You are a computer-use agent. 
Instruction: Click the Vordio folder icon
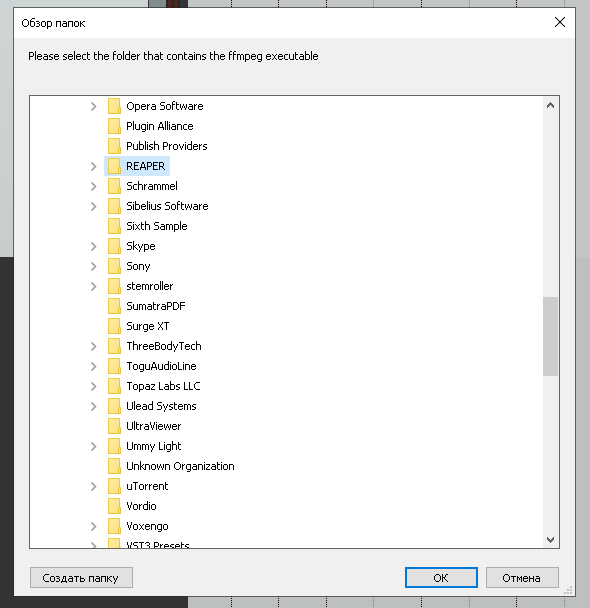(114, 506)
